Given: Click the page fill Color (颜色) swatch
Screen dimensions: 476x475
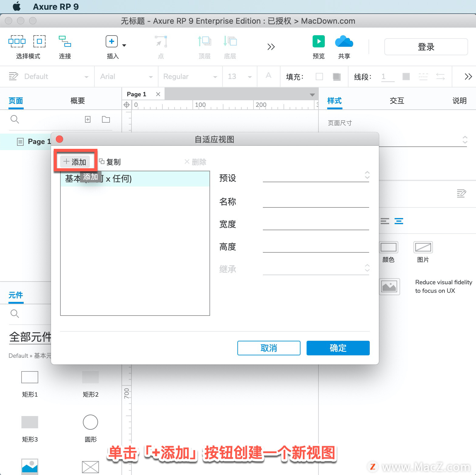Looking at the screenshot, I should (x=389, y=247).
